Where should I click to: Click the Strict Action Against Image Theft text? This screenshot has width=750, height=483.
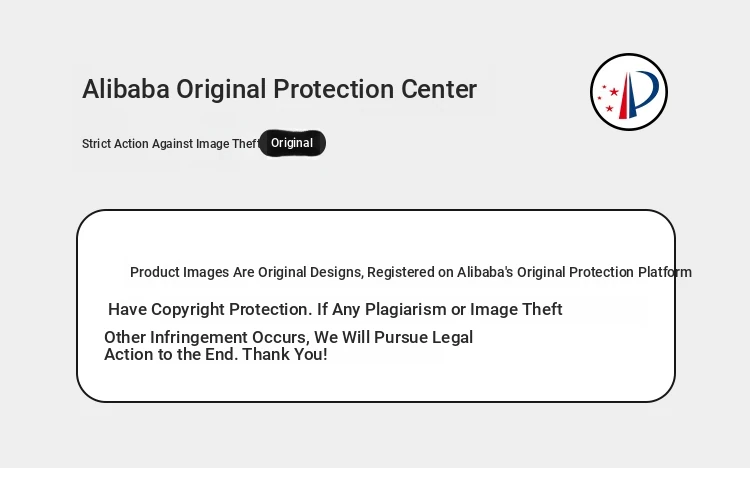coord(170,144)
